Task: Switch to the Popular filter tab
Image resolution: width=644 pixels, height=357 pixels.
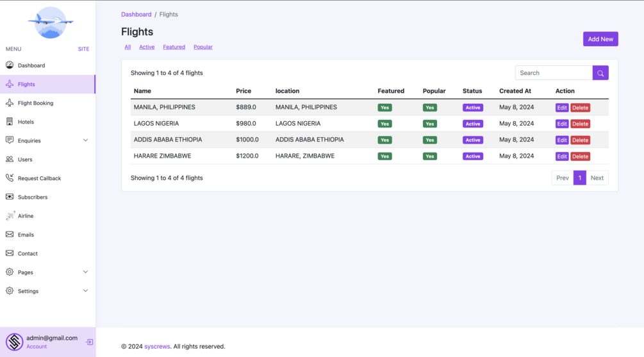Action: tap(203, 47)
